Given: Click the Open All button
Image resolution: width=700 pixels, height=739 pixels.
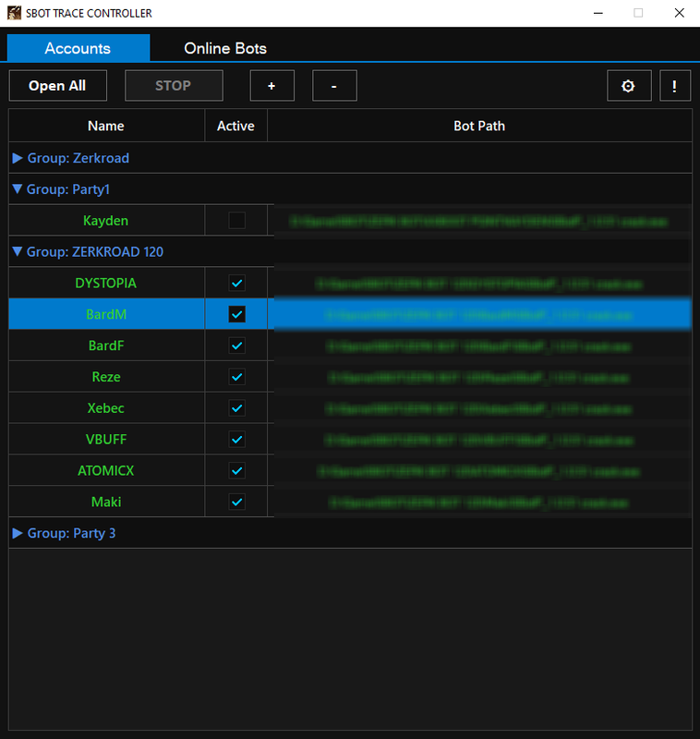Looking at the screenshot, I should pyautogui.click(x=58, y=86).
